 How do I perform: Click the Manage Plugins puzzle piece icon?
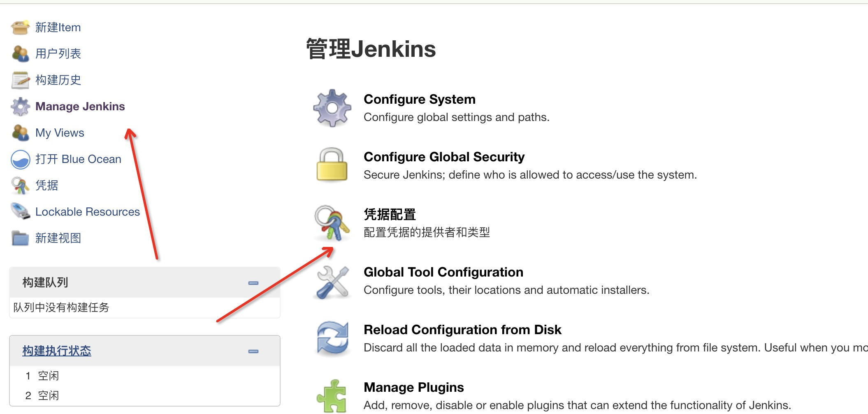coord(332,396)
